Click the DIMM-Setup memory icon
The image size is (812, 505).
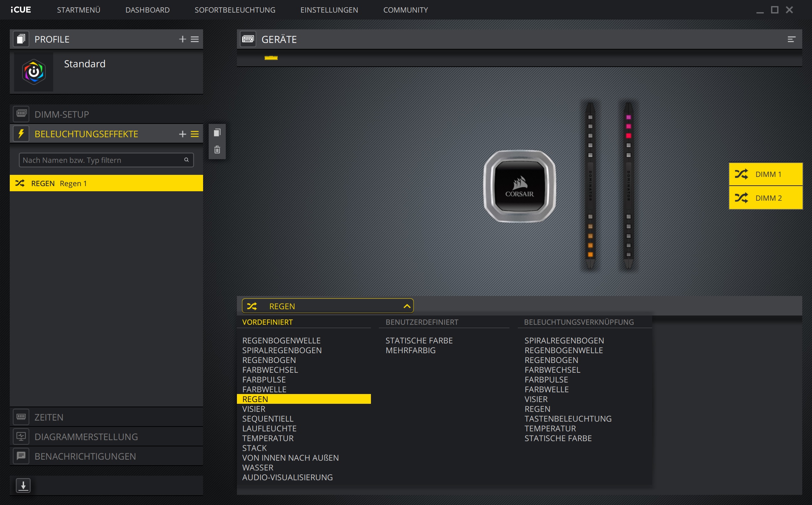(x=21, y=114)
